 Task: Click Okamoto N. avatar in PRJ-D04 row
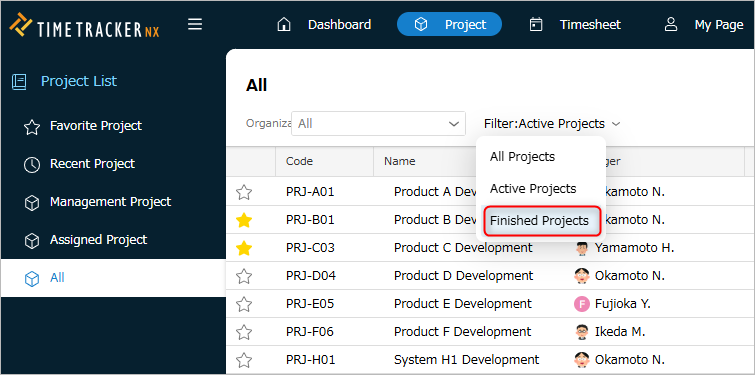point(582,276)
